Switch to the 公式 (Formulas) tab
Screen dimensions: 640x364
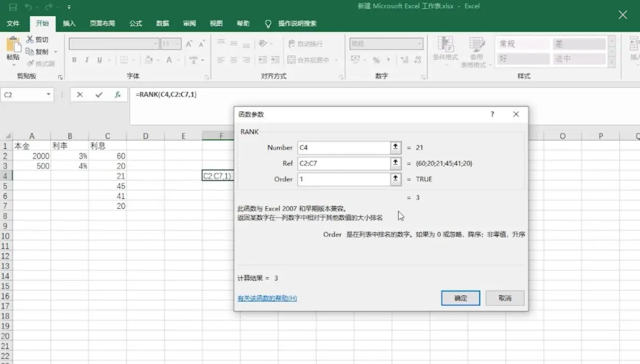(x=136, y=24)
